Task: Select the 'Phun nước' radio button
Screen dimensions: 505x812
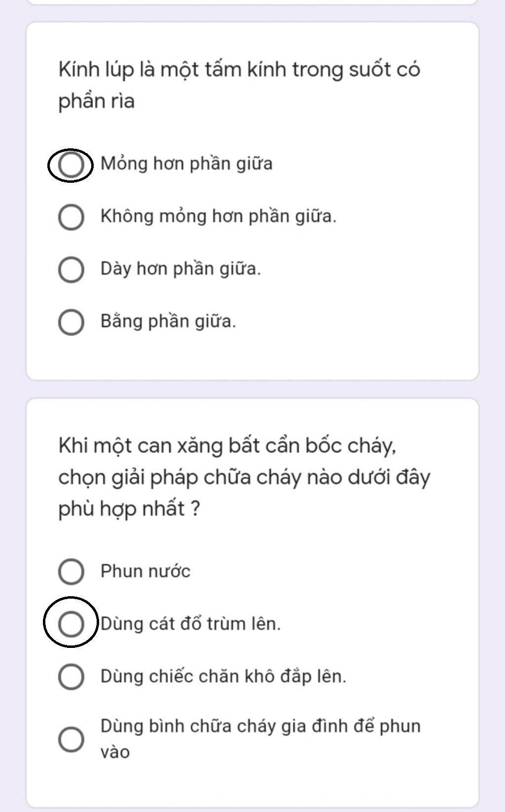Action: (71, 572)
